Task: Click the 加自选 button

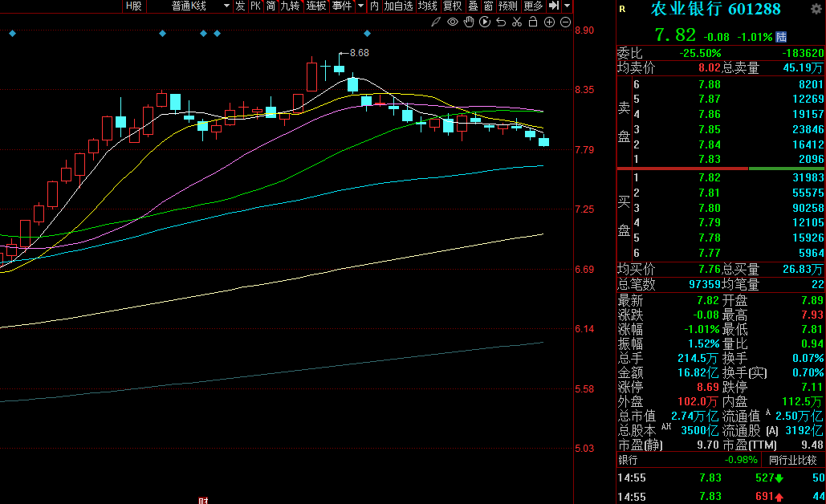Action: click(x=398, y=6)
